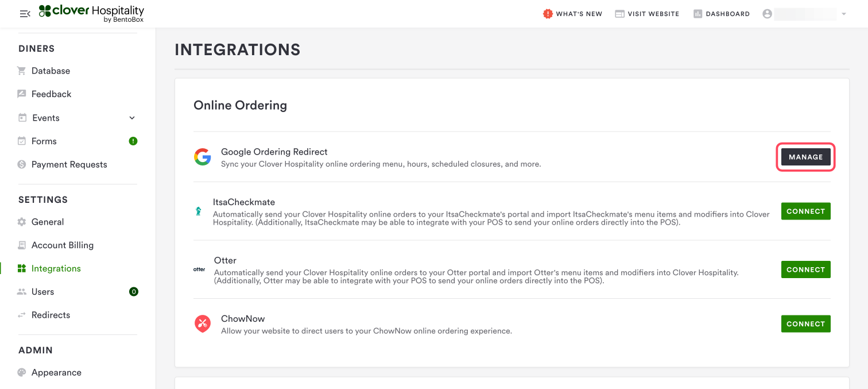868x389 pixels.
Task: Go to Dashboard from top bar
Action: (x=722, y=14)
